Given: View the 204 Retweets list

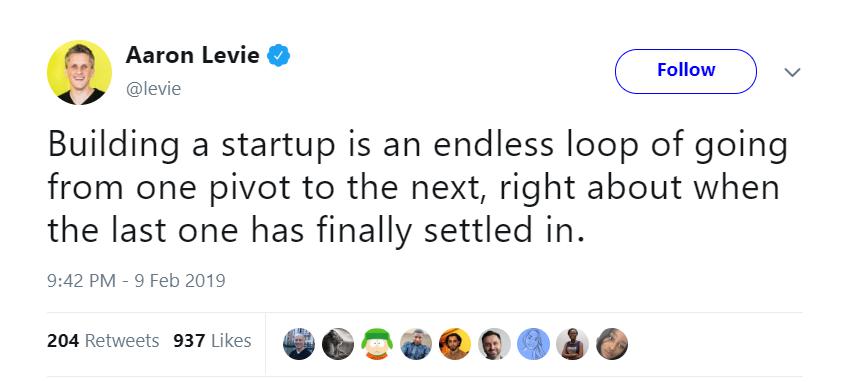Looking at the screenshot, I should click(103, 341).
